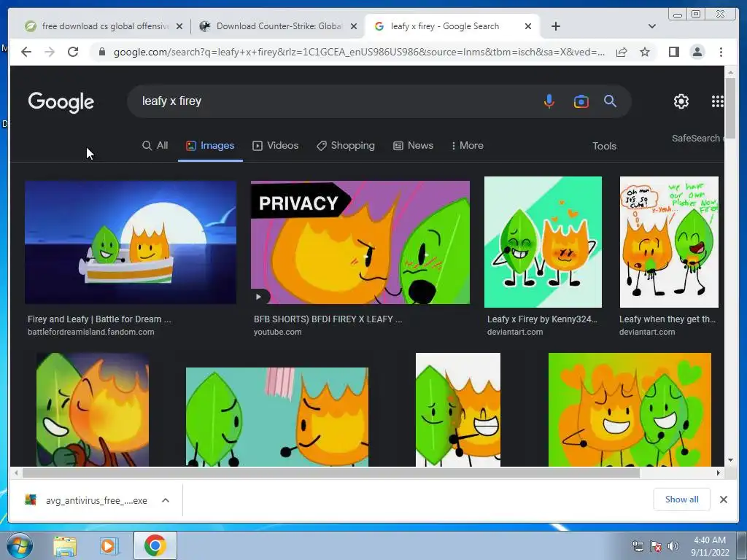The height and width of the screenshot is (560, 747).
Task: Open the speech-bubble Firey Leafy comic thumbnail
Action: (669, 242)
